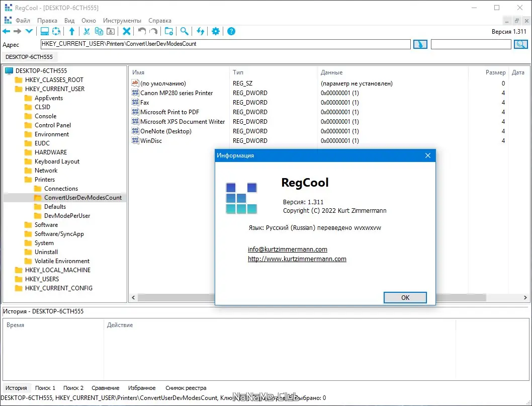The height and width of the screenshot is (406, 532).
Task: Open search with magnifier toolbar icon
Action: [x=184, y=31]
